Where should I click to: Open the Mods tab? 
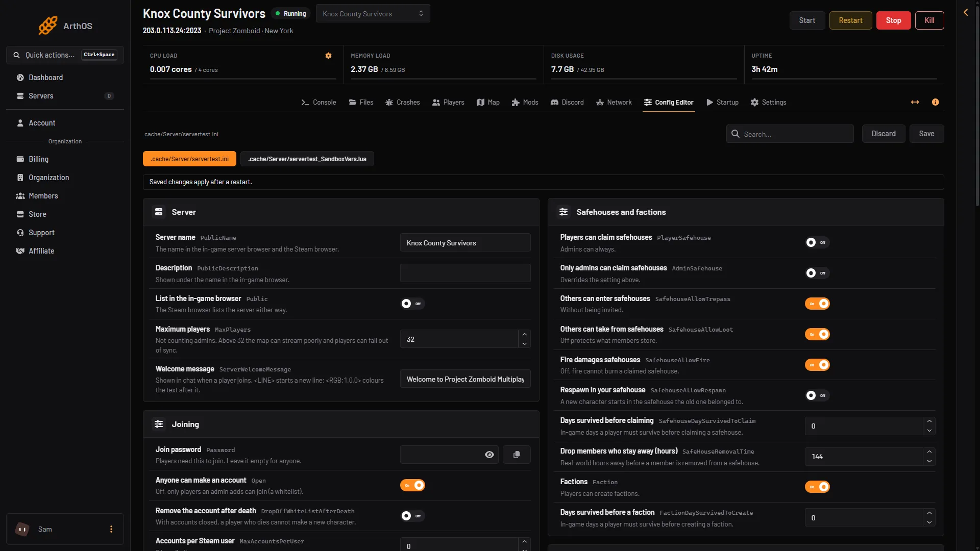click(x=525, y=102)
